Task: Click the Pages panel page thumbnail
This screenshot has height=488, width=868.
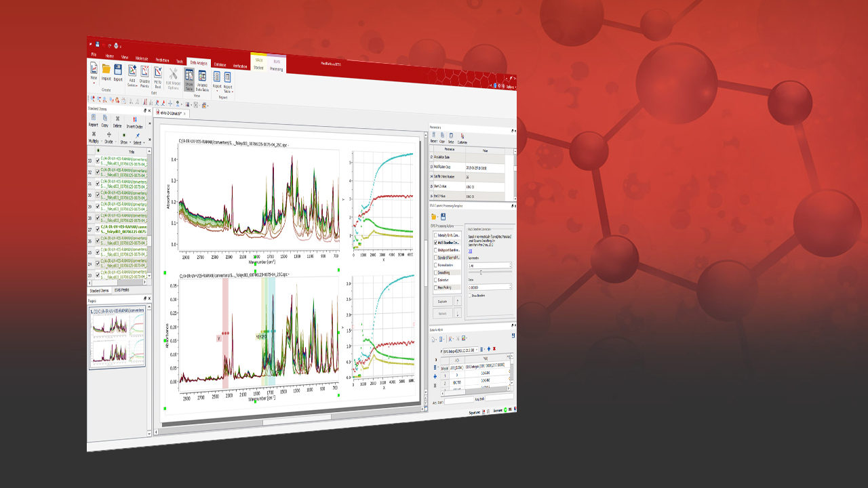Action: pos(117,336)
